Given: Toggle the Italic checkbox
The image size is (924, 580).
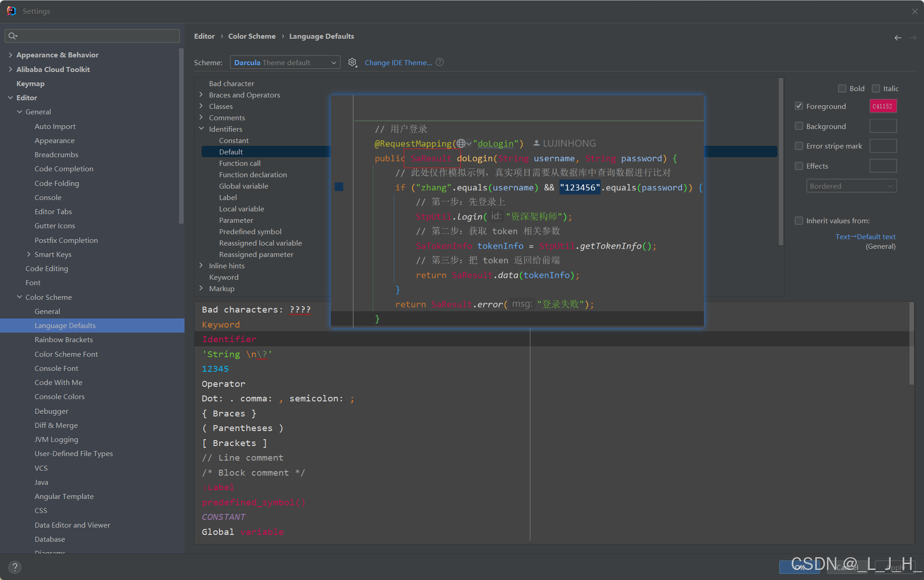Looking at the screenshot, I should [x=876, y=88].
